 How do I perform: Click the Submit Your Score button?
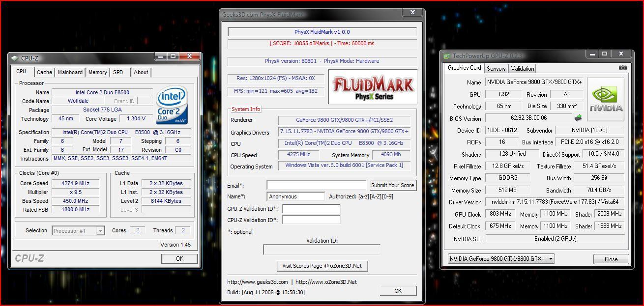392,185
